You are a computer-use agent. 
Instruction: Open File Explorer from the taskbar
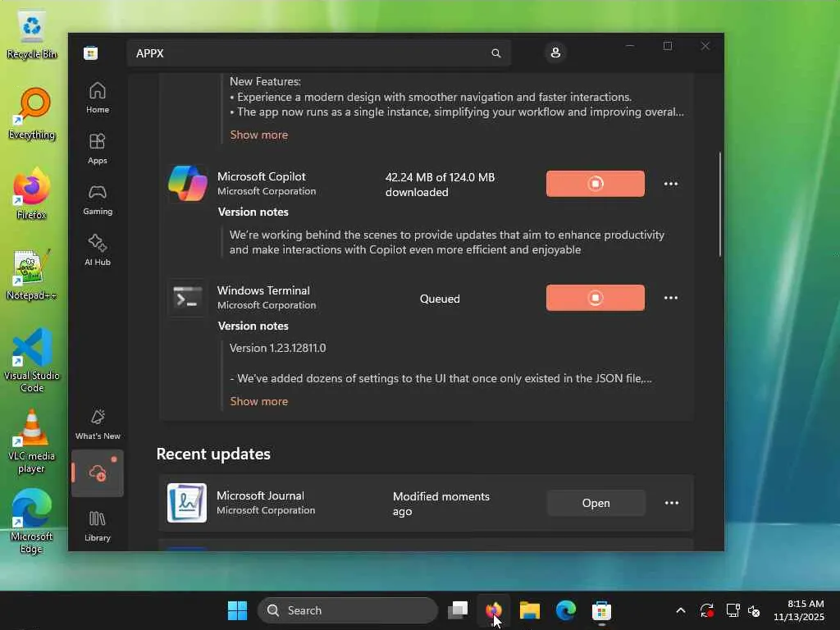point(529,610)
